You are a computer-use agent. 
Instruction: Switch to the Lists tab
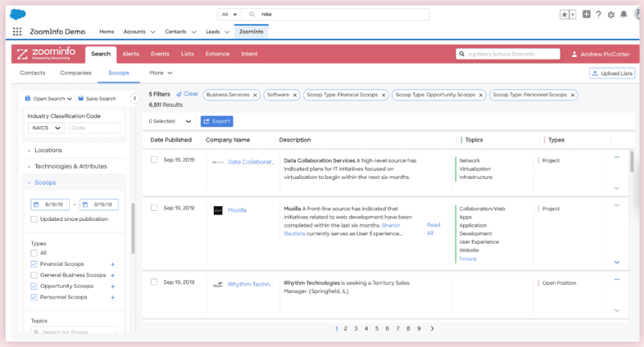188,54
